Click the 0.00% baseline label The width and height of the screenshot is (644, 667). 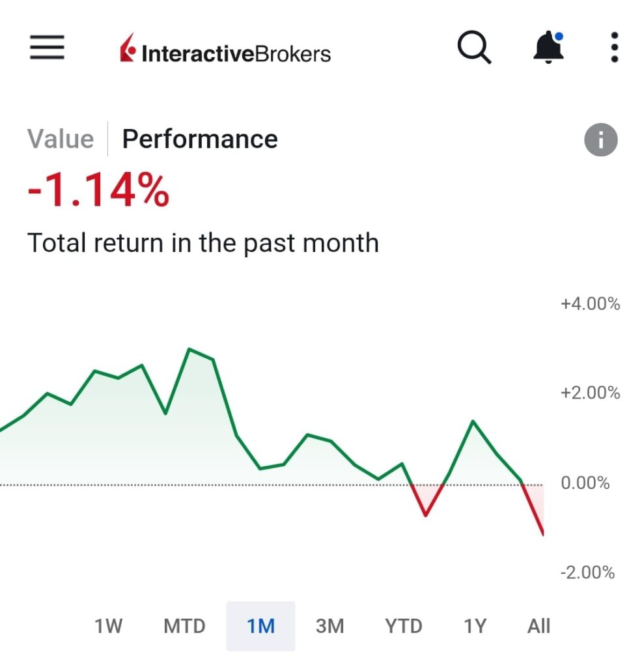585,483
